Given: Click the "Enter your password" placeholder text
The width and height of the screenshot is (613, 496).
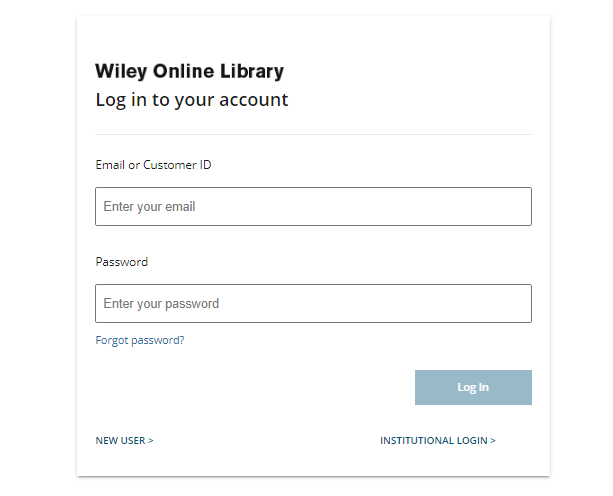Looking at the screenshot, I should [x=161, y=304].
